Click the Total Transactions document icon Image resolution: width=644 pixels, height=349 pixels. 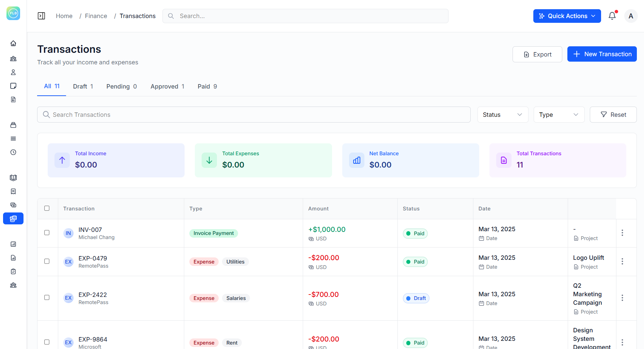pos(504,160)
